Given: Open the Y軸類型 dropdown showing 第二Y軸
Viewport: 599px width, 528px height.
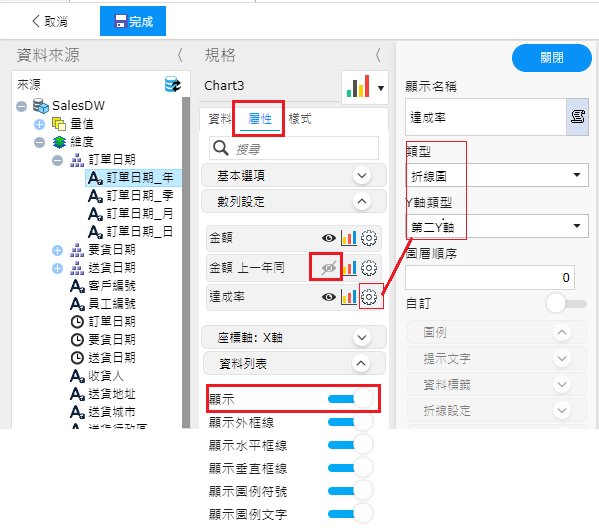Looking at the screenshot, I should (x=497, y=226).
